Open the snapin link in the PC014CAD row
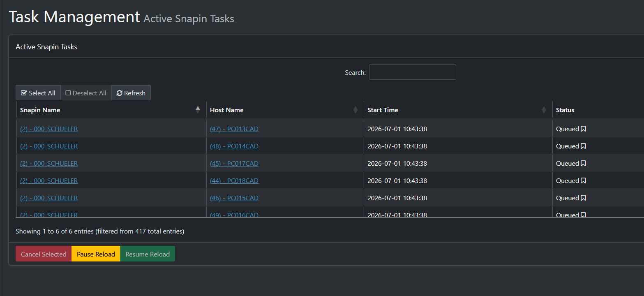 coord(49,146)
